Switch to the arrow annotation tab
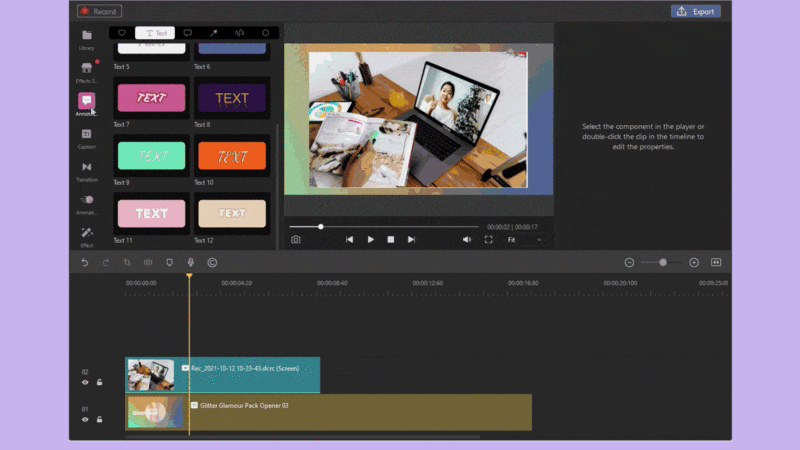Viewport: 800px width, 450px height. click(x=214, y=33)
